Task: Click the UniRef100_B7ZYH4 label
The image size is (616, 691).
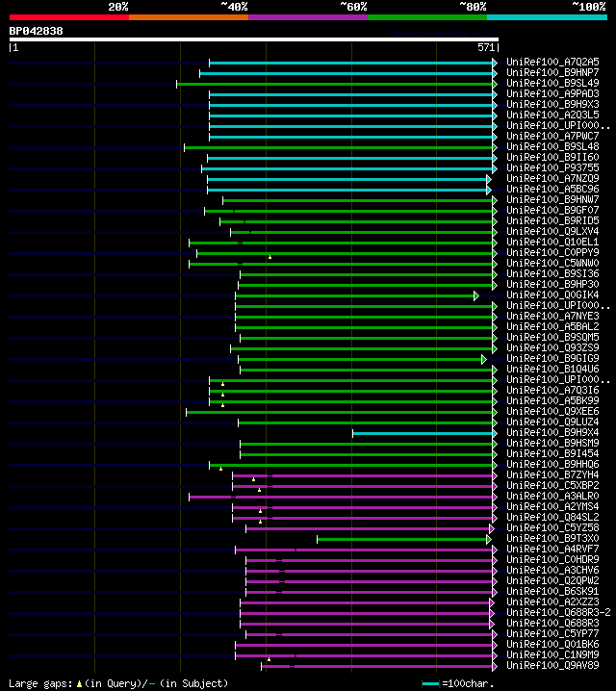Action: point(552,474)
